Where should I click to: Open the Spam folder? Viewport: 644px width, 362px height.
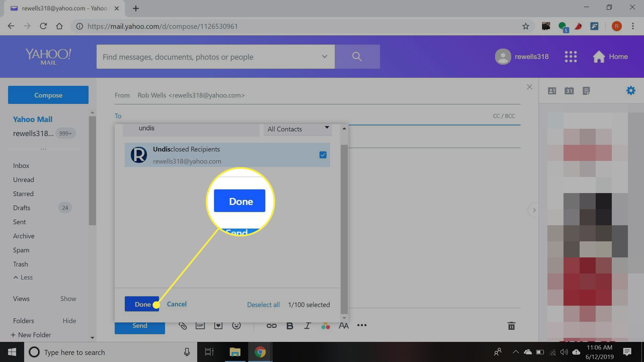pyautogui.click(x=20, y=250)
